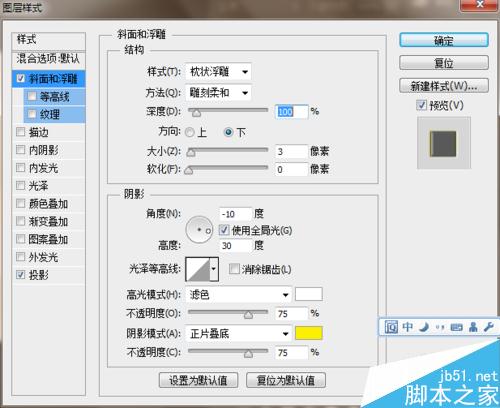Open the 纹理 sub-entry
Image resolution: width=500 pixels, height=408 pixels.
(50, 114)
